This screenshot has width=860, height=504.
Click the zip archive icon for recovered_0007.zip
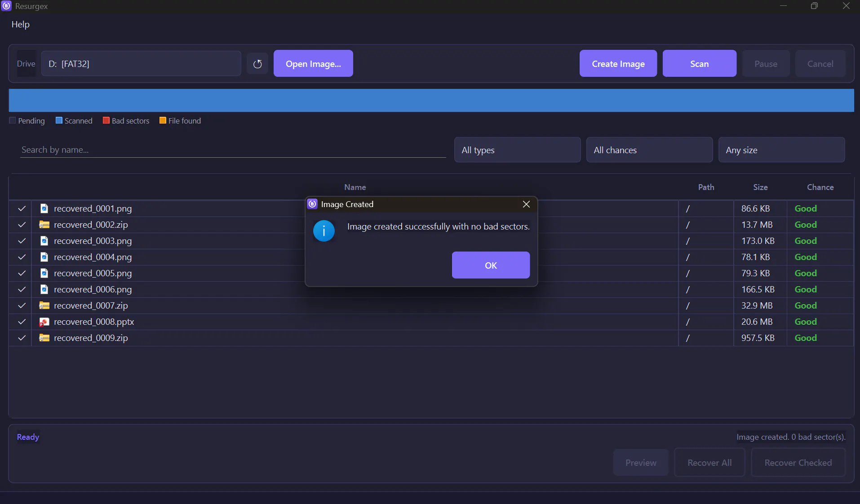pyautogui.click(x=44, y=305)
